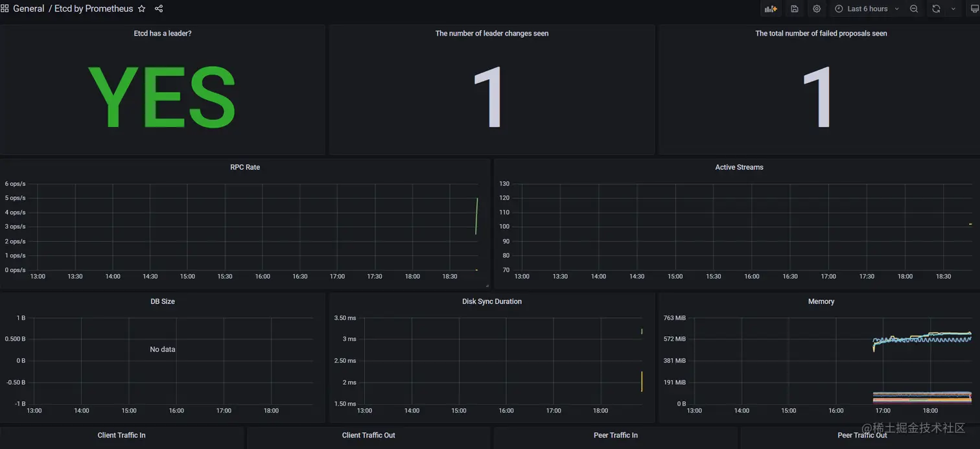Image resolution: width=980 pixels, height=449 pixels.
Task: Open the RPC Rate panel title menu
Action: click(x=245, y=167)
